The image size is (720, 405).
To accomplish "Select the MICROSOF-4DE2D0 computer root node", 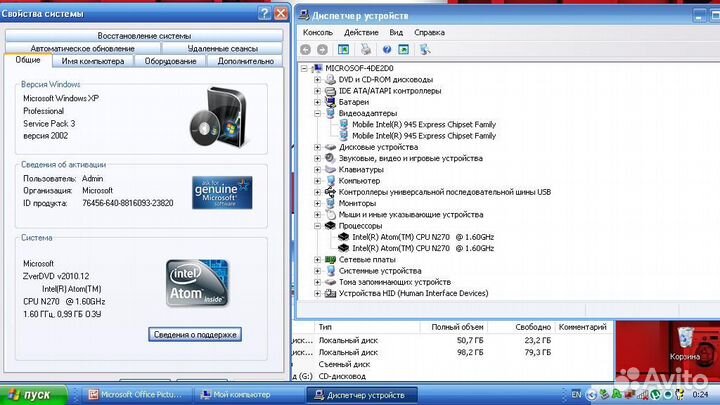I will [x=359, y=68].
